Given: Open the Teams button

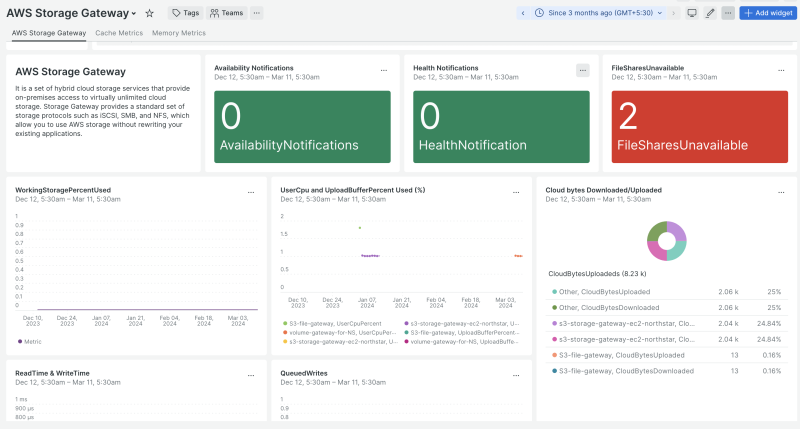Looking at the screenshot, I should click(x=227, y=13).
